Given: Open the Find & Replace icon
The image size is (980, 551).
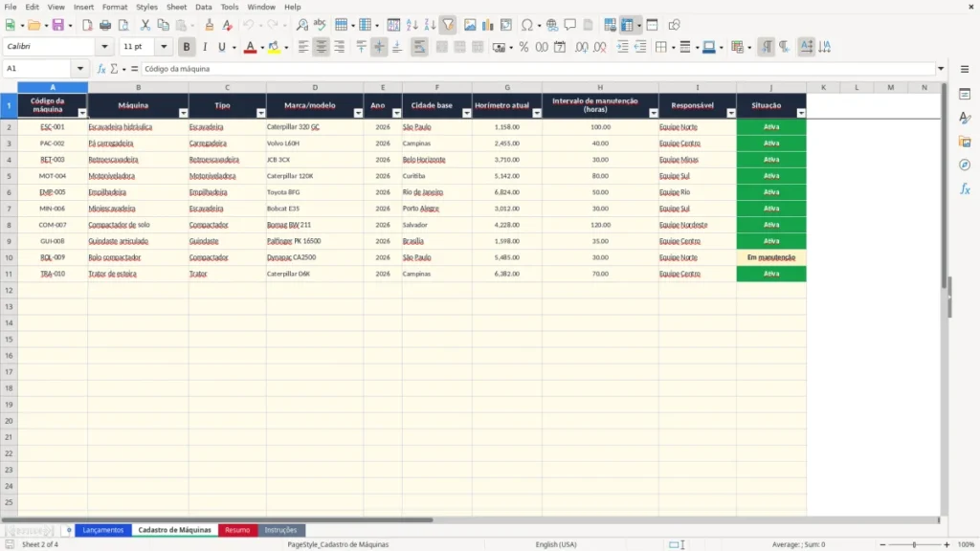Looking at the screenshot, I should pos(301,25).
